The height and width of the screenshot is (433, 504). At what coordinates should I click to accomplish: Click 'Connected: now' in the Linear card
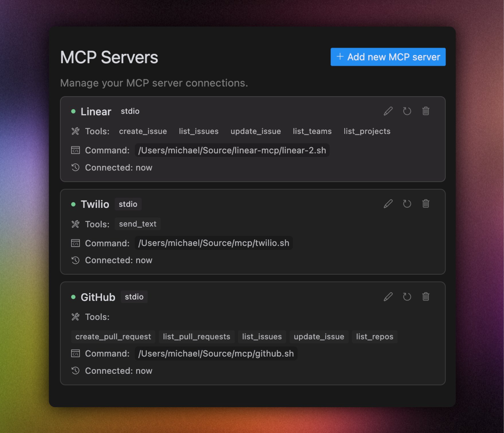[x=119, y=168]
